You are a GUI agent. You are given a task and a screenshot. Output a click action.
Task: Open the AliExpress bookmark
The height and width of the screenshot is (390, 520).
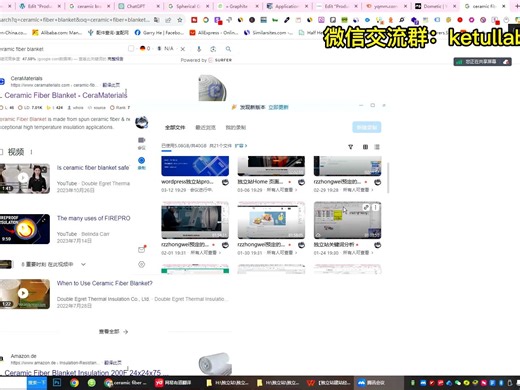point(213,33)
